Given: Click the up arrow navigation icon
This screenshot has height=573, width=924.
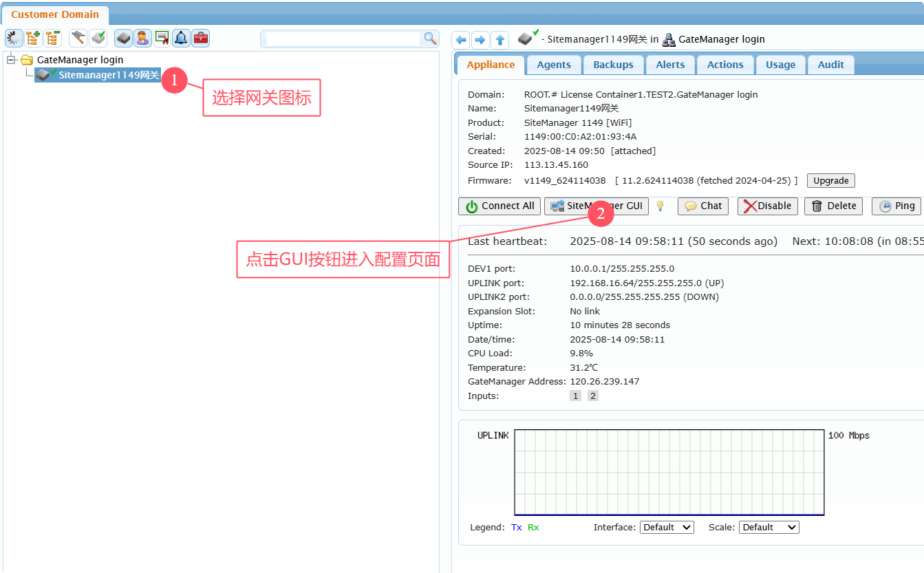Looking at the screenshot, I should point(500,40).
